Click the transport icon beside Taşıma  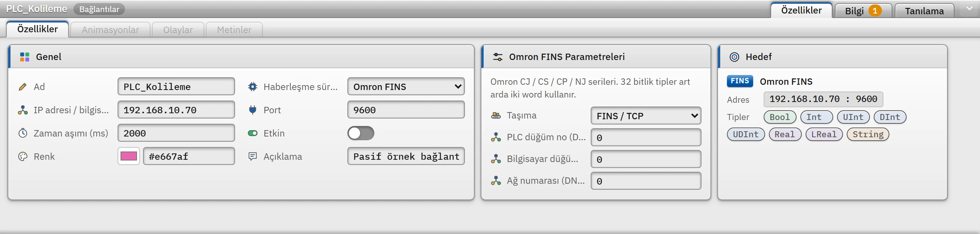496,115
